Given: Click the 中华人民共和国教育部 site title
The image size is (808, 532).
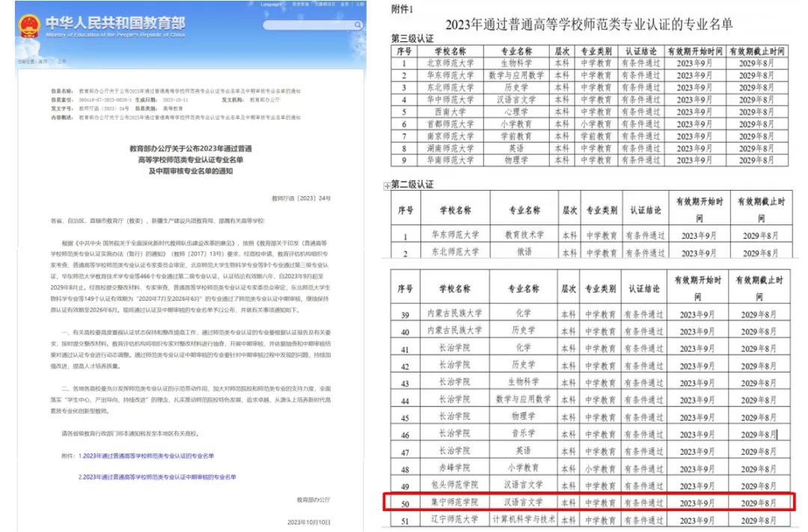Looking at the screenshot, I should (114, 22).
